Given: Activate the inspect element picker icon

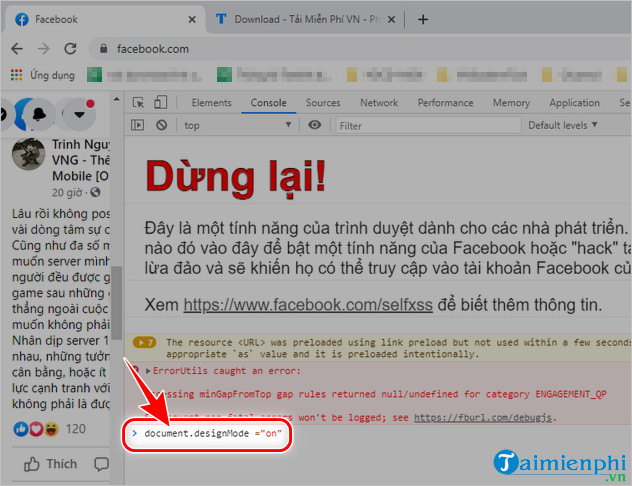Looking at the screenshot, I should coord(138,103).
